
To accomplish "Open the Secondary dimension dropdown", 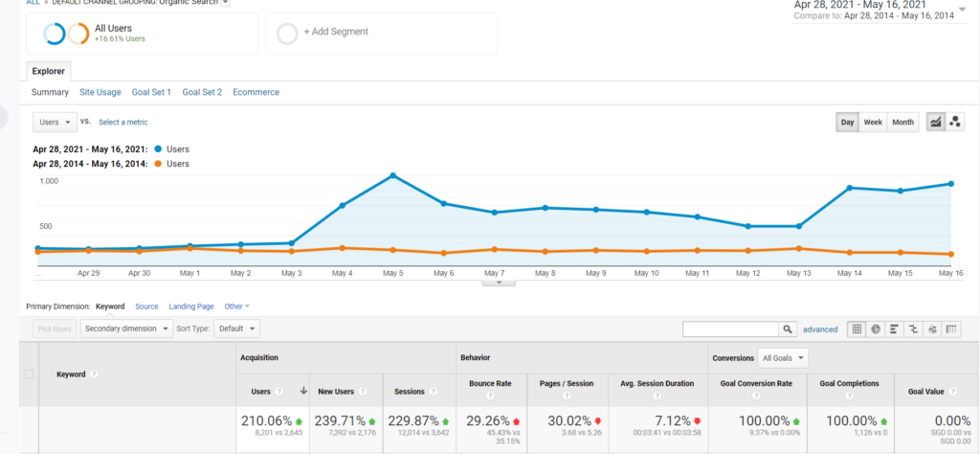I will pos(127,329).
